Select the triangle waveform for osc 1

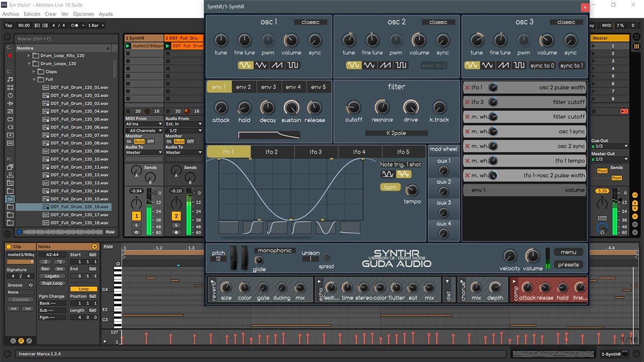click(x=261, y=65)
